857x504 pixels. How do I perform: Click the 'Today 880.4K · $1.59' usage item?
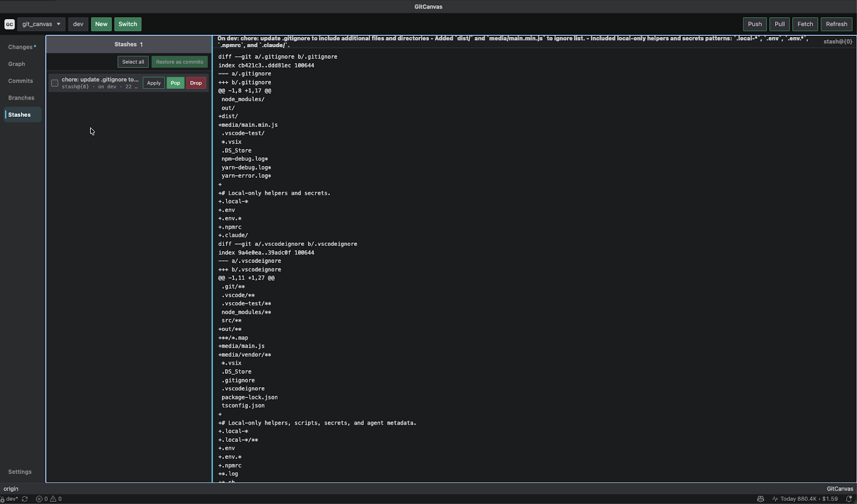tap(805, 499)
